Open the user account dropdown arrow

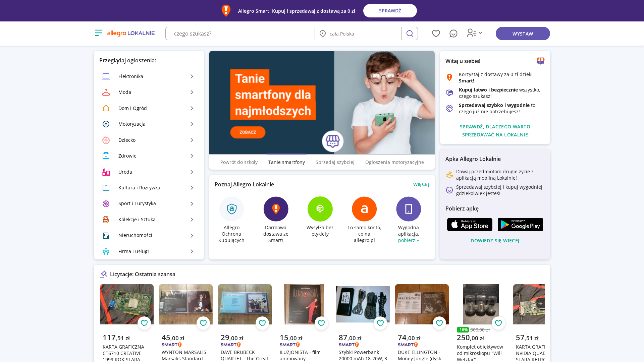coord(480,33)
